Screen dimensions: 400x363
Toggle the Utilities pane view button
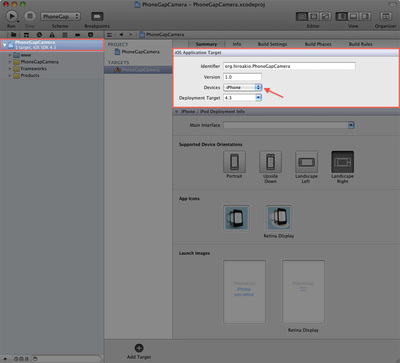tap(365, 16)
